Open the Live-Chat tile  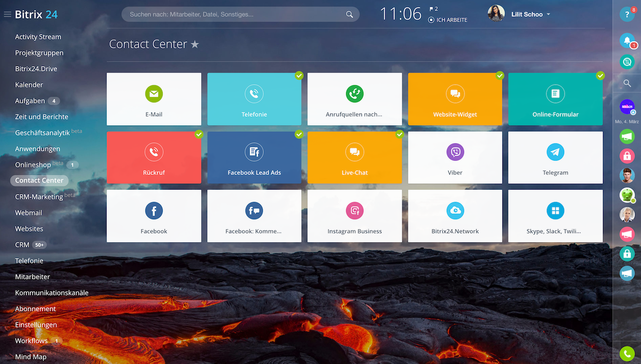355,158
